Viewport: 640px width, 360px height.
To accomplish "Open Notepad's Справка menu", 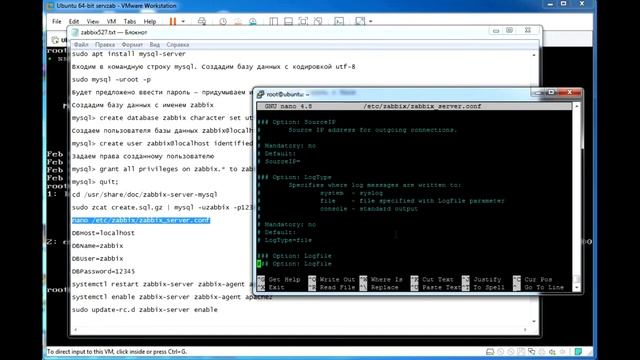I will point(178,44).
